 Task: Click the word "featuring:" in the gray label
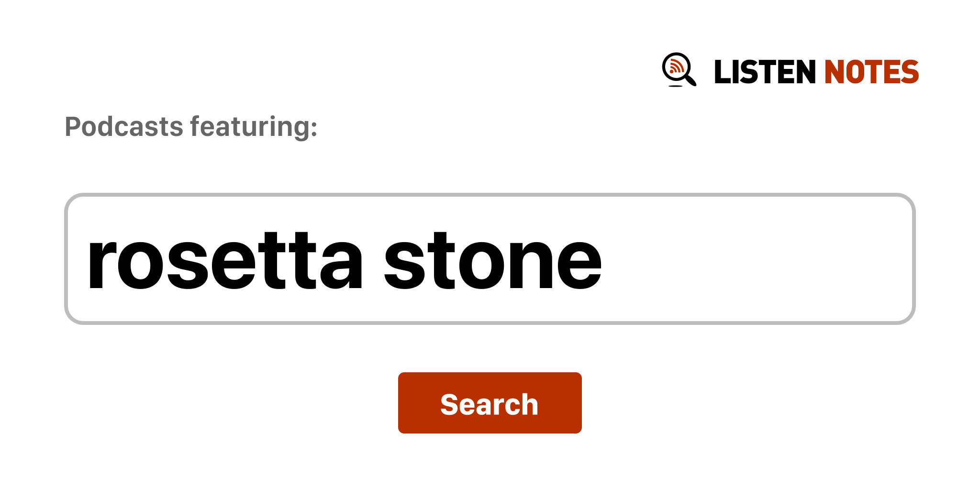pyautogui.click(x=254, y=127)
